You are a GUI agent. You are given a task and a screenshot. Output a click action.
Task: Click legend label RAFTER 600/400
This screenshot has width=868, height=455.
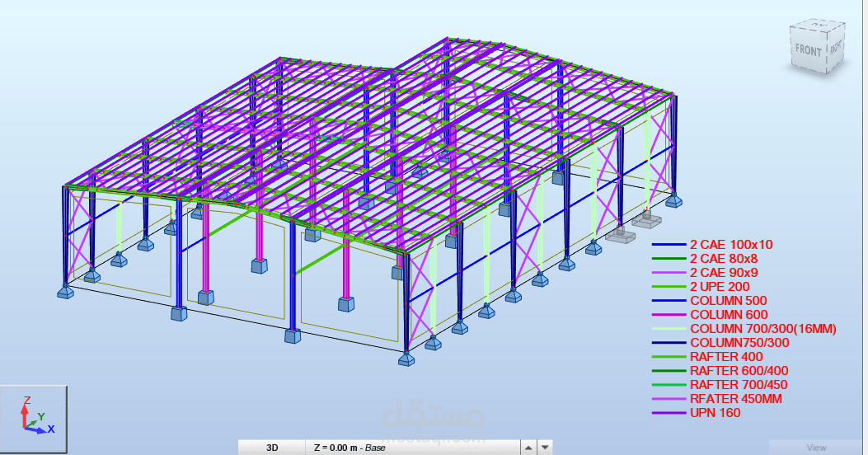pos(739,370)
